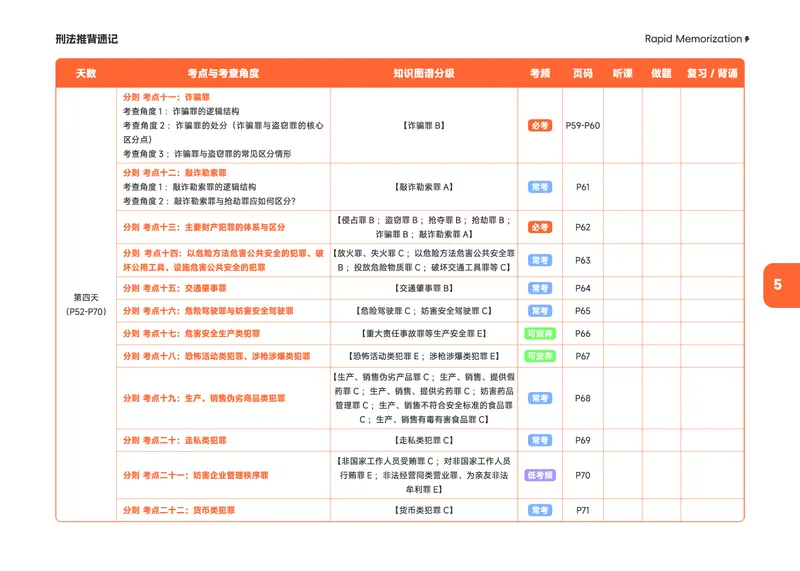Click the 常考 badge in the 考点十九 row
The width and height of the screenshot is (800, 571).
tap(540, 398)
